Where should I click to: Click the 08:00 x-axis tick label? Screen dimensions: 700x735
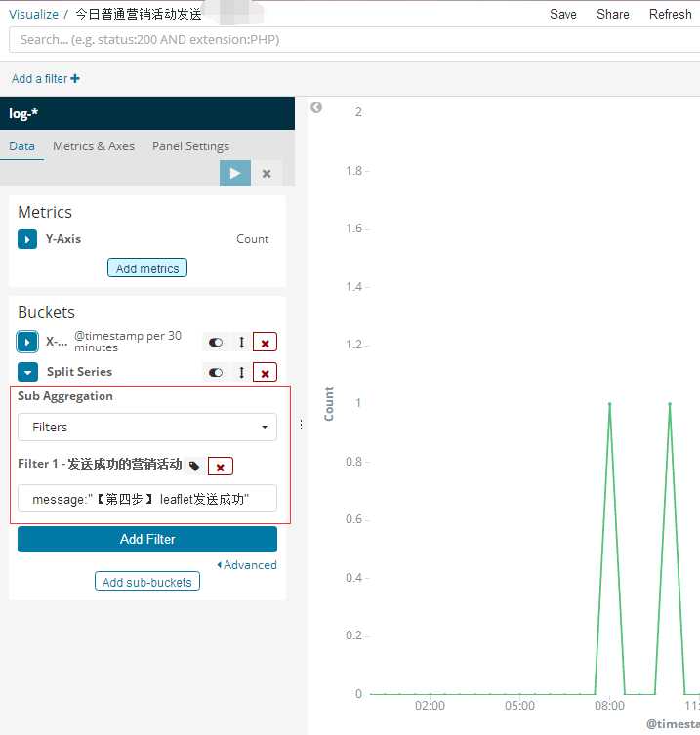tap(609, 706)
